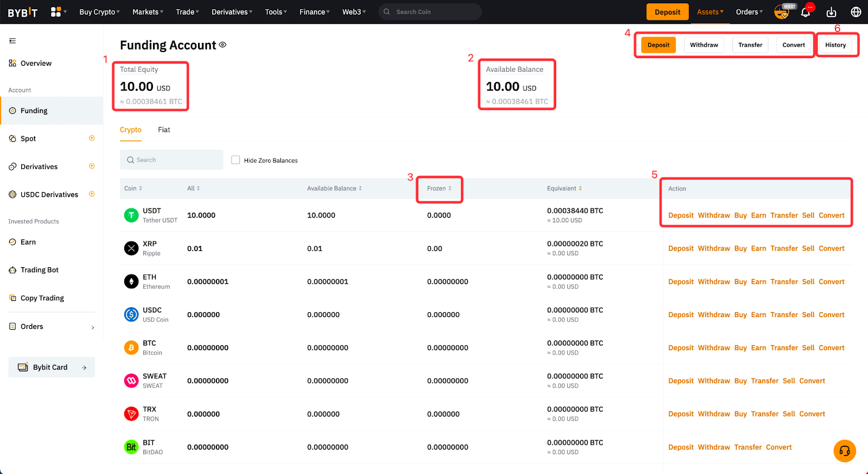Screen dimensions: 868x474
Task: Expand the Derivatives dropdown in top navigation
Action: coord(232,12)
